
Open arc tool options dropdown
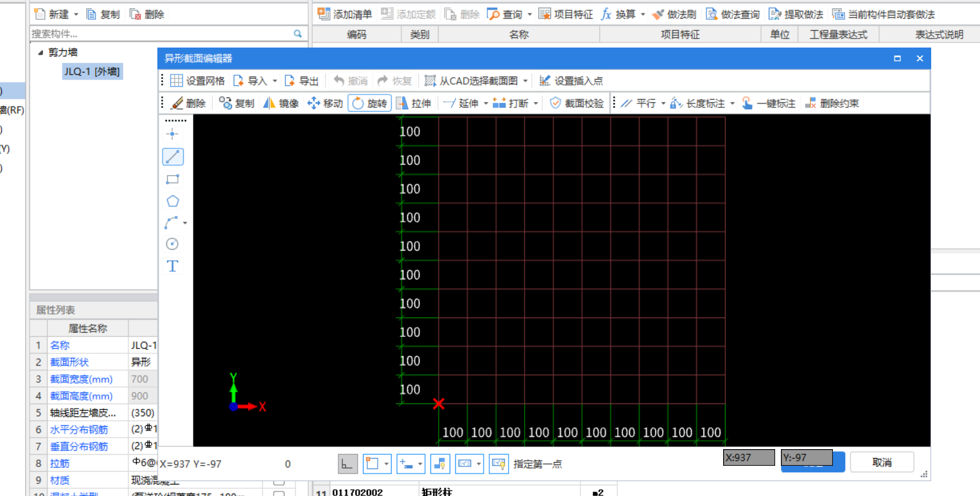[x=186, y=223]
